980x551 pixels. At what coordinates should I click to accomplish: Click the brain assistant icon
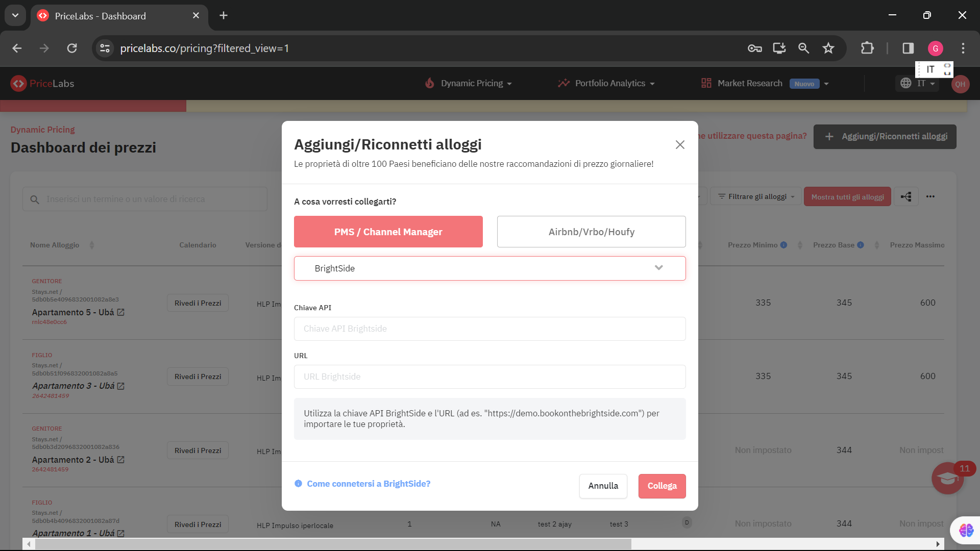pos(966,530)
